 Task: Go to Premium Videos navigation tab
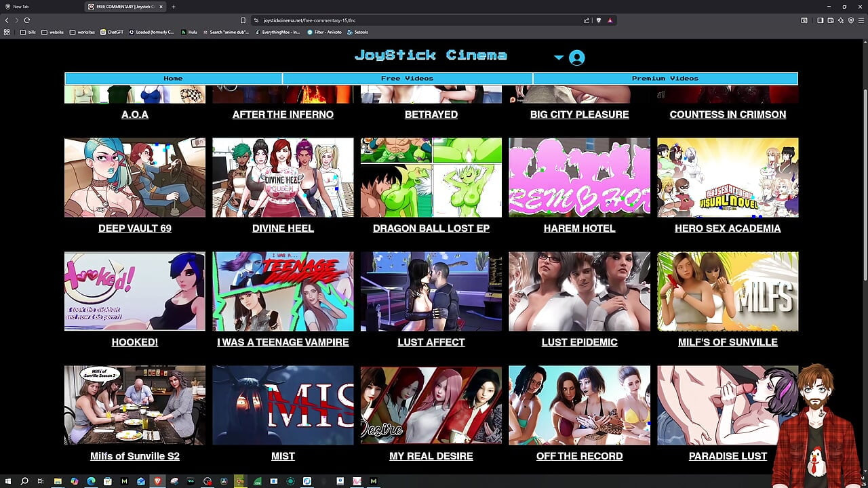[665, 79]
